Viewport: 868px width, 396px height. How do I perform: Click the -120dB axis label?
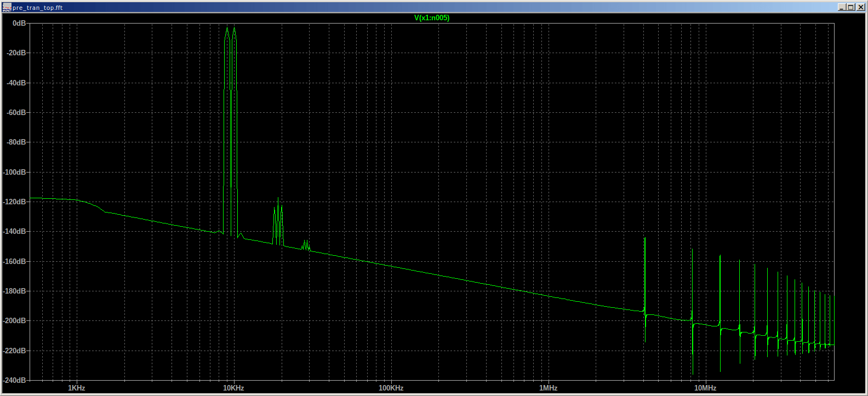pyautogui.click(x=14, y=202)
